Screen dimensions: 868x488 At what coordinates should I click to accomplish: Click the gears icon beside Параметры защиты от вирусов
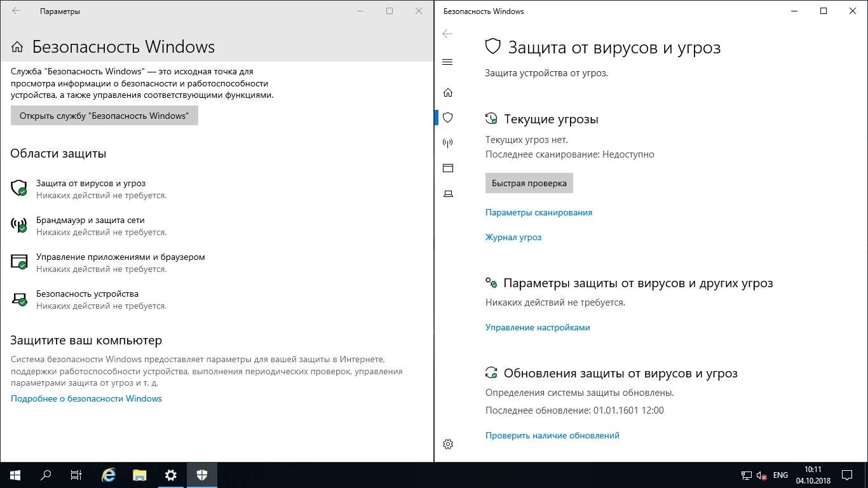(491, 283)
